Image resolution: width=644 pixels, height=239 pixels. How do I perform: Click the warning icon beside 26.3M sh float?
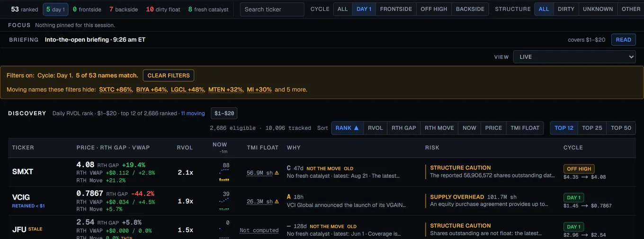point(277,202)
